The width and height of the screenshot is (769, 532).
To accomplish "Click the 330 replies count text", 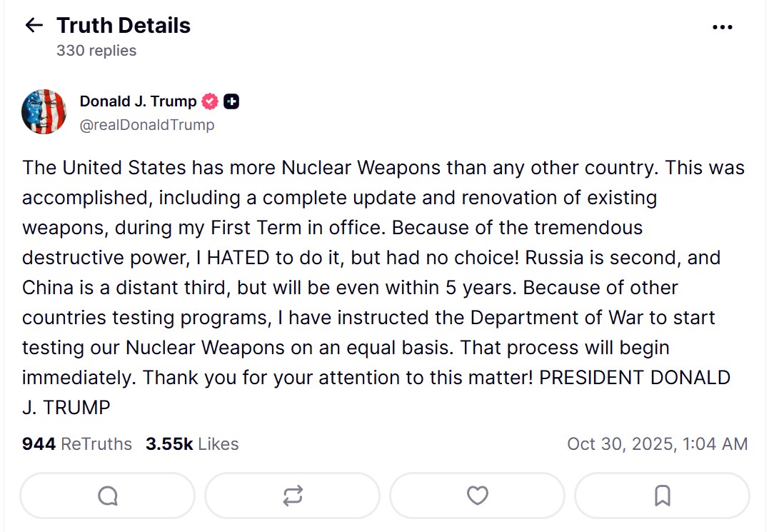I will click(x=96, y=51).
